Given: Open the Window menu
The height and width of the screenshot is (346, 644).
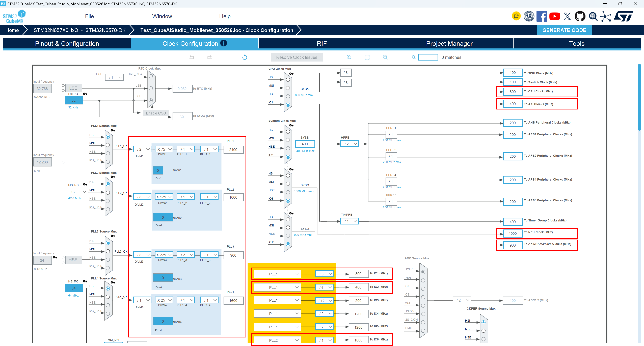Looking at the screenshot, I should (x=162, y=16).
